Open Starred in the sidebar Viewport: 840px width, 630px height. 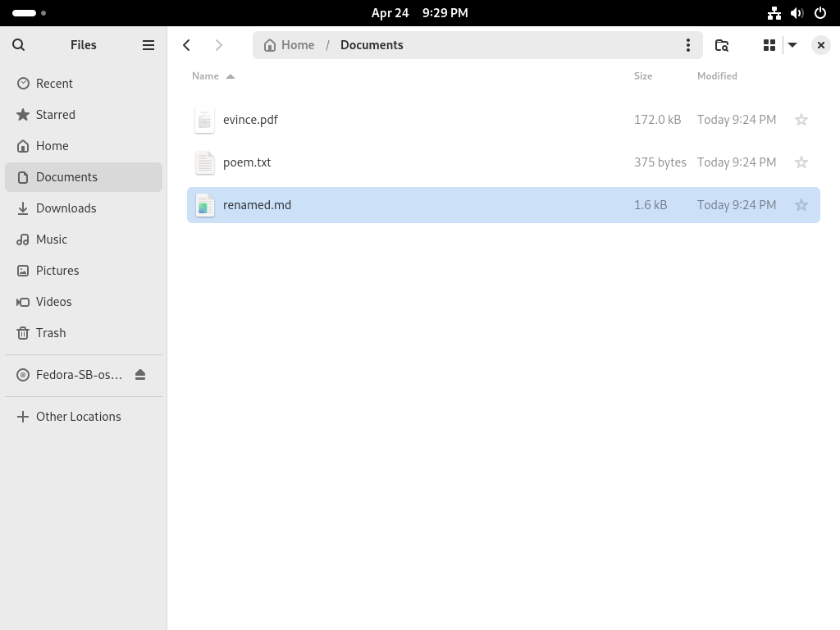click(x=84, y=115)
